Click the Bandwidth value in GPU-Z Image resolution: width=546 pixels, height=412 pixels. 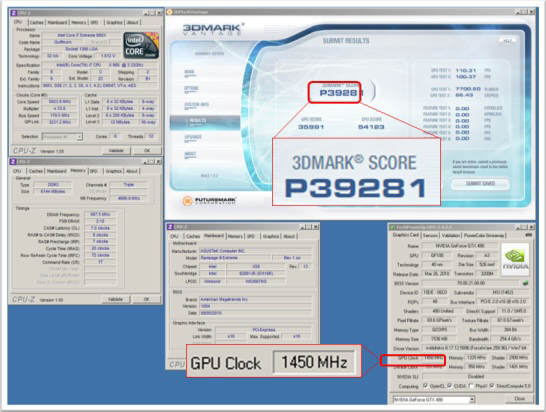coord(510,339)
